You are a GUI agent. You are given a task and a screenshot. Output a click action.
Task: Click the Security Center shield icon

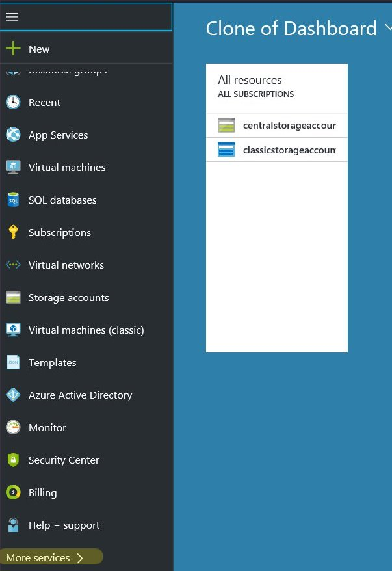tap(13, 460)
